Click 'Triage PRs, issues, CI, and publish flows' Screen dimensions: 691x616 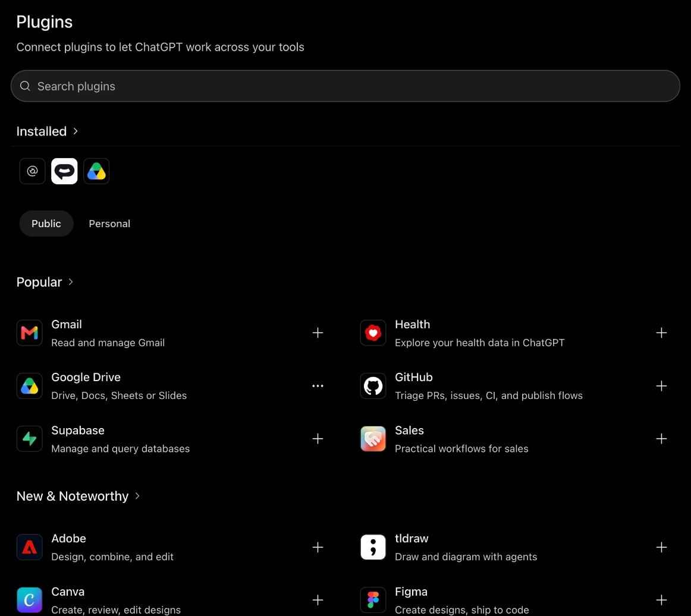(489, 395)
